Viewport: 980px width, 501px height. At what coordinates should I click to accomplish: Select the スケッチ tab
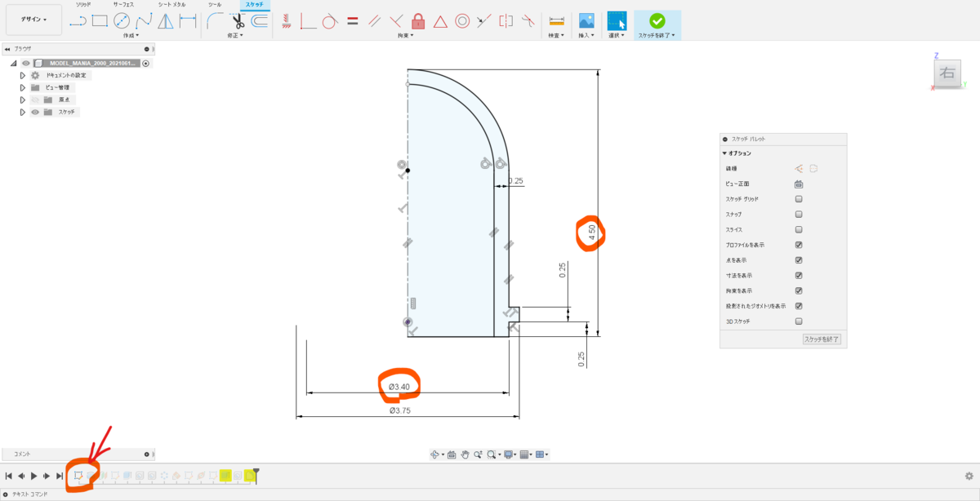click(x=254, y=4)
